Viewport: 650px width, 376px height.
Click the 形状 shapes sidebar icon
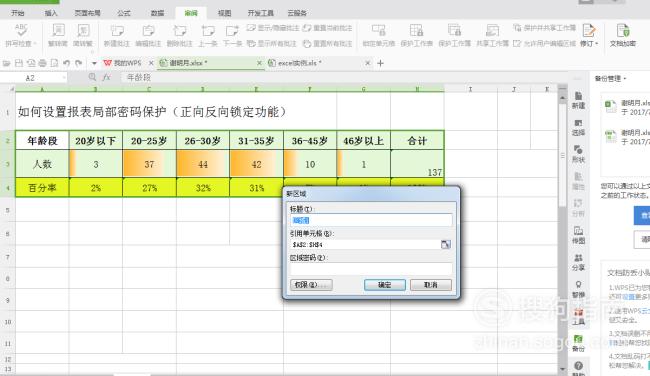(578, 154)
